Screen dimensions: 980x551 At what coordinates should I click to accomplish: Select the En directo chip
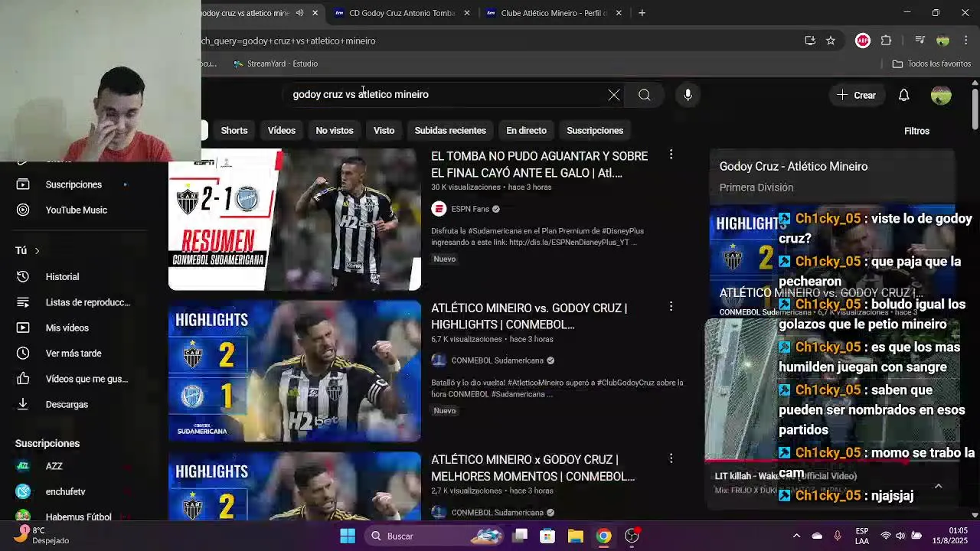pos(526,131)
